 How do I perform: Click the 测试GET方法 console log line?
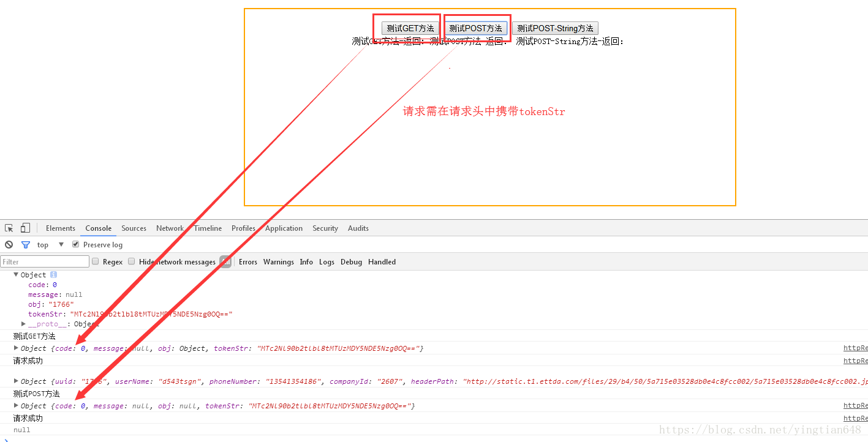click(x=34, y=336)
